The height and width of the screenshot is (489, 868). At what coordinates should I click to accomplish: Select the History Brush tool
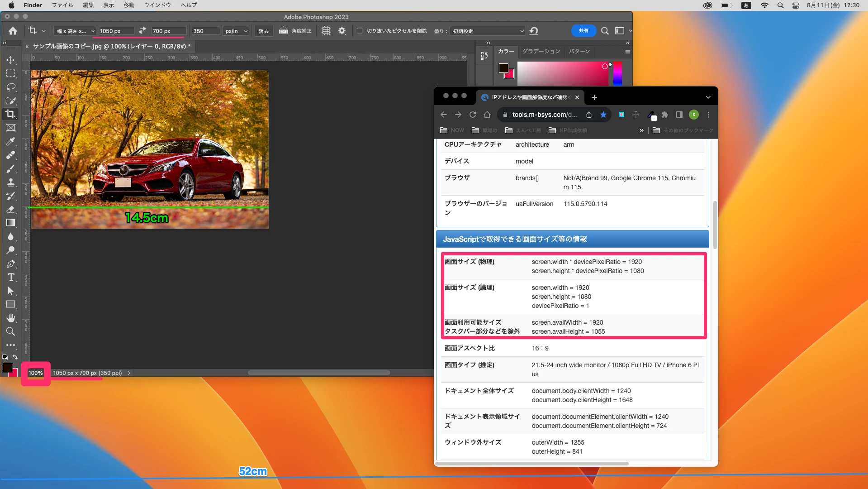10,196
